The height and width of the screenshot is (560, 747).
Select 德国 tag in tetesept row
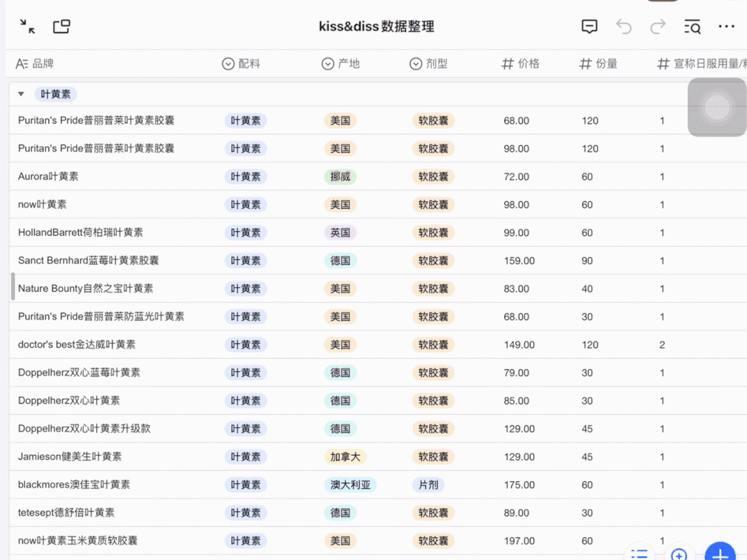[340, 513]
